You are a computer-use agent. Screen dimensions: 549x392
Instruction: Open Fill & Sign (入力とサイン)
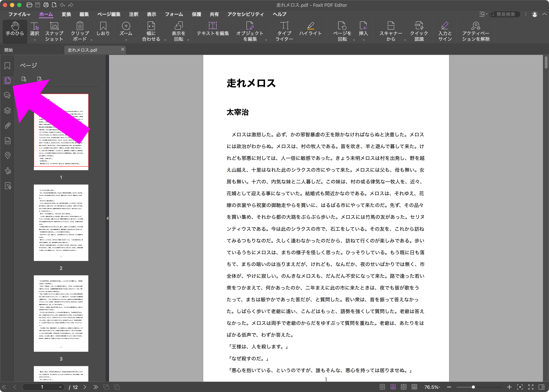pos(445,31)
